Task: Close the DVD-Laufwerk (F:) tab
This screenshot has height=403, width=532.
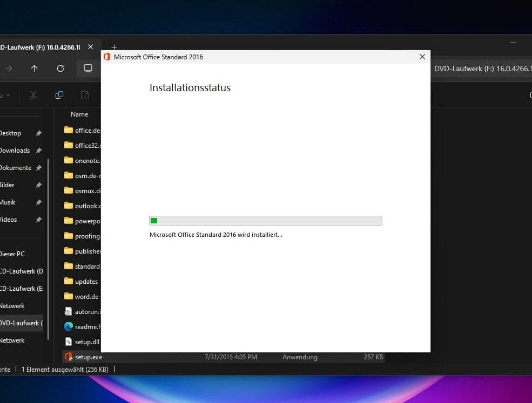Action: pos(91,47)
